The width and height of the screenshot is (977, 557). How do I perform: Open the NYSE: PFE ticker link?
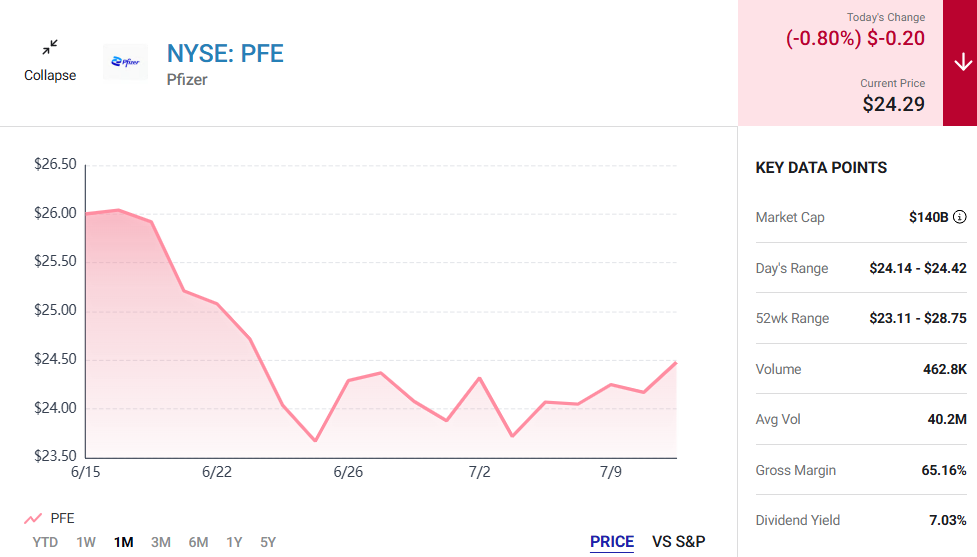[225, 54]
